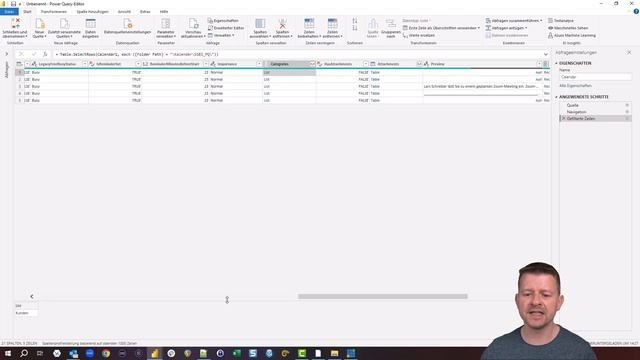The image size is (640, 360).
Task: Open Datenquelleneinstellungen
Action: [x=127, y=26]
